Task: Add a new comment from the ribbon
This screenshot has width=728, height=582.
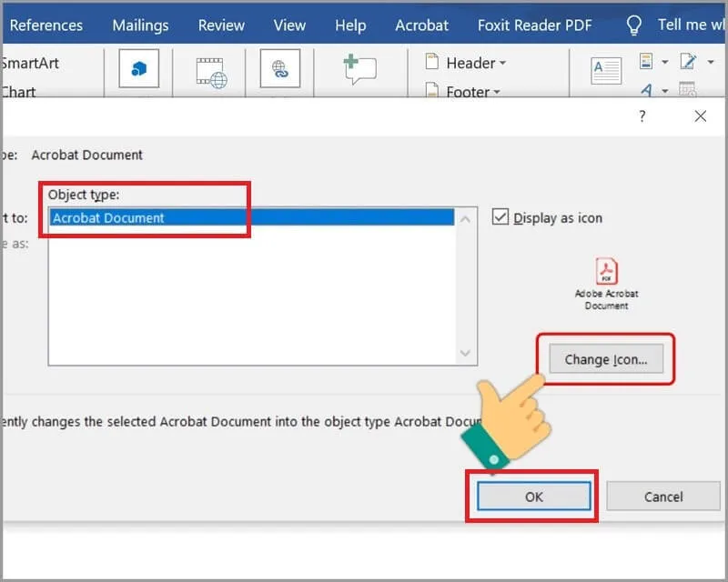Action: 360,69
